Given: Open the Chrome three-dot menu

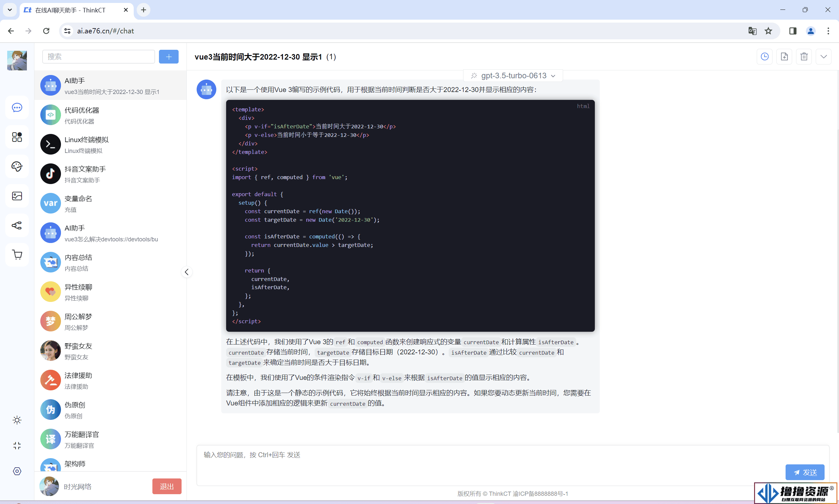Looking at the screenshot, I should click(828, 31).
